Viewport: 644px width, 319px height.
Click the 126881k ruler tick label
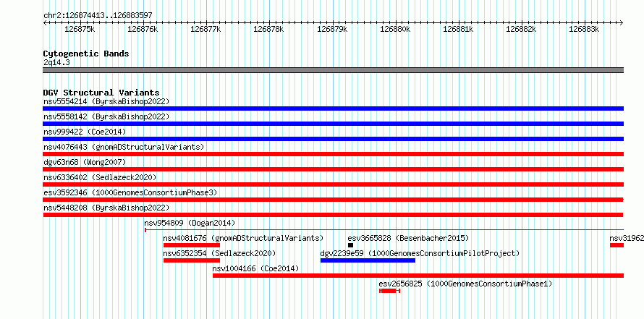click(458, 30)
